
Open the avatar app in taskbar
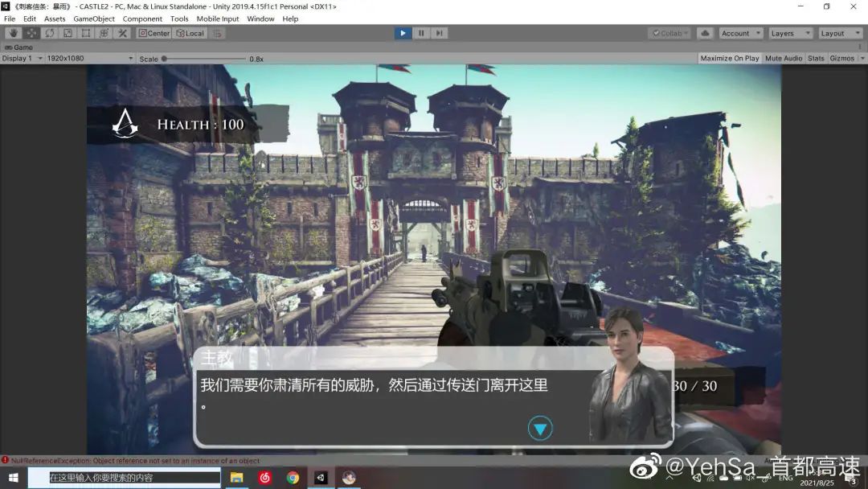click(x=349, y=478)
